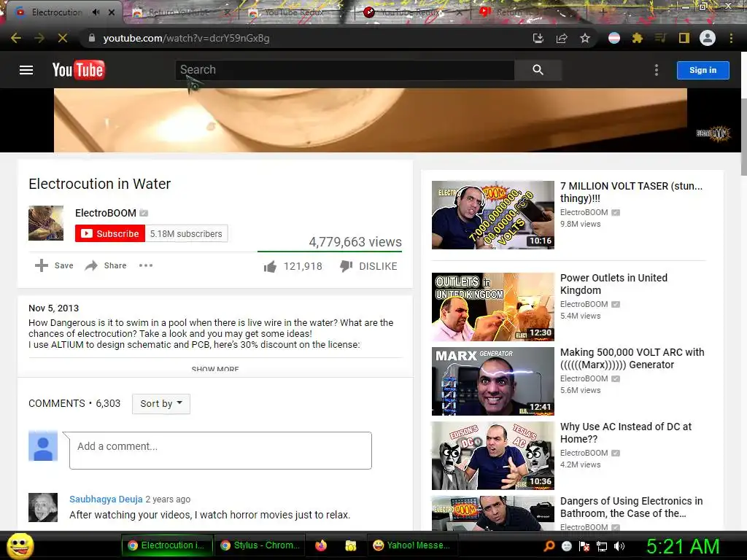Open the three-dot more actions under the video
Viewport: 747px width, 560px height.
click(x=146, y=265)
